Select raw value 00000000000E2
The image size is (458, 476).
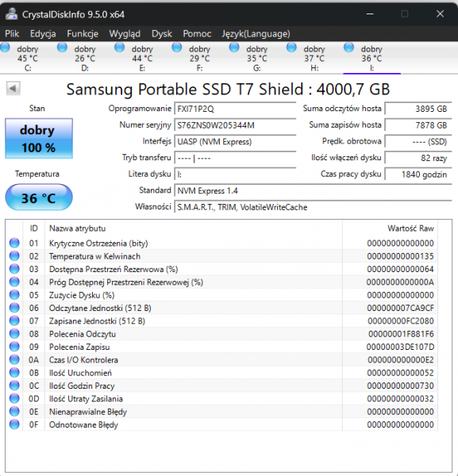(401, 360)
